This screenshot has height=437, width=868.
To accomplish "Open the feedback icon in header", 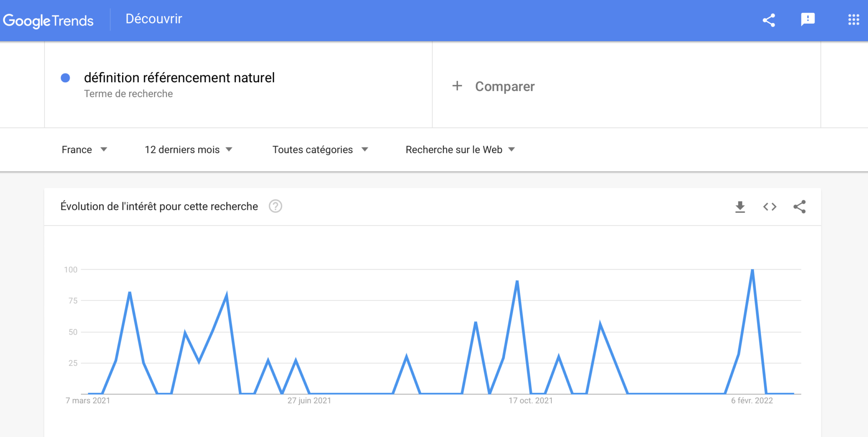I will [808, 19].
